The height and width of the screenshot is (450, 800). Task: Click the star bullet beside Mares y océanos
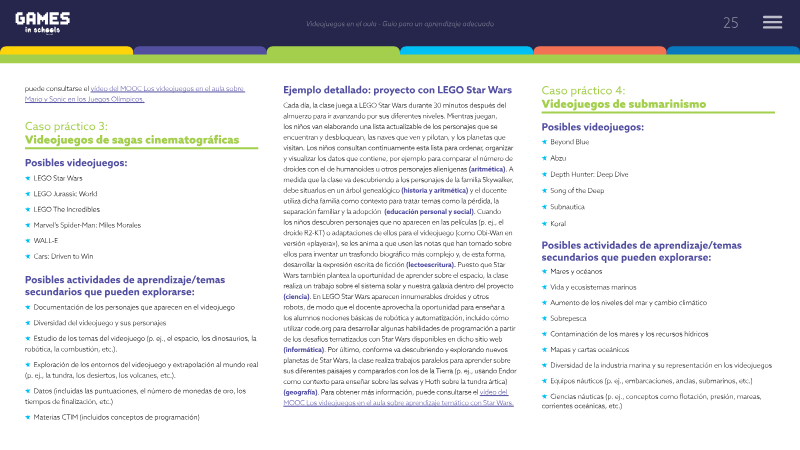544,271
